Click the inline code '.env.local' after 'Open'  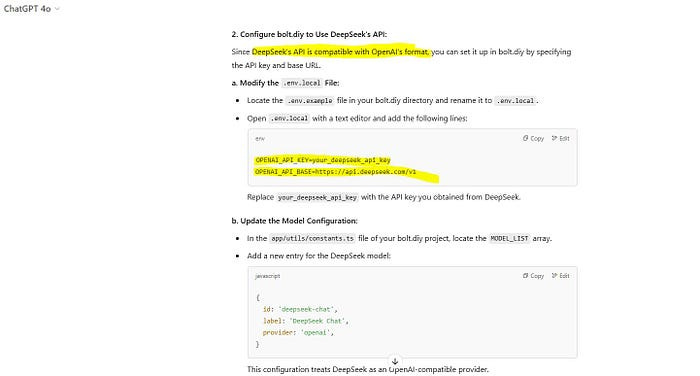(x=289, y=118)
